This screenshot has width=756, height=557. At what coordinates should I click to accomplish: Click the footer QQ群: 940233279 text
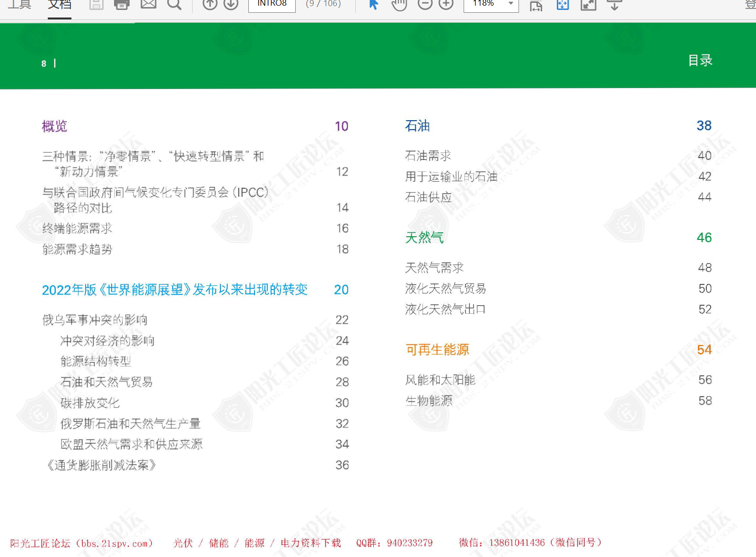pyautogui.click(x=395, y=543)
